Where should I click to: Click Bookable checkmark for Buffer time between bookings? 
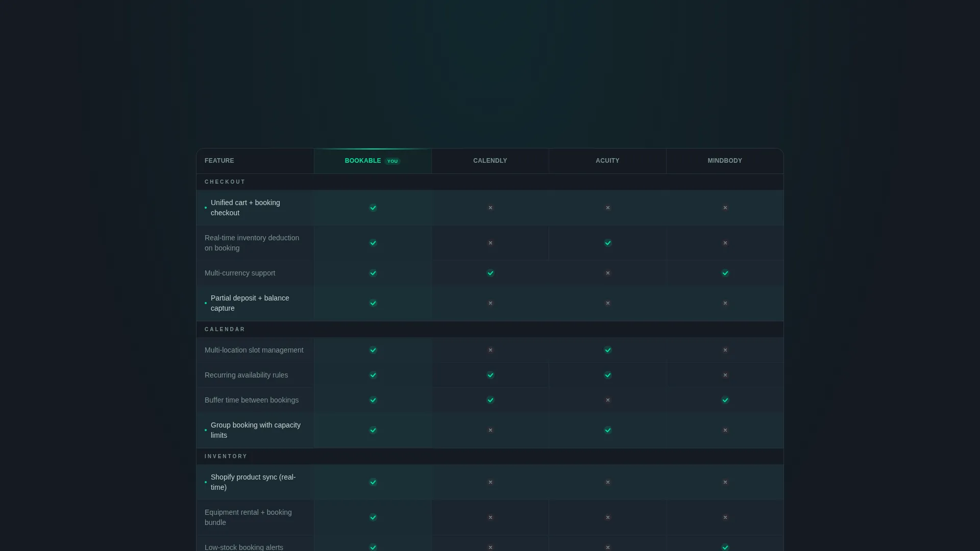373,400
